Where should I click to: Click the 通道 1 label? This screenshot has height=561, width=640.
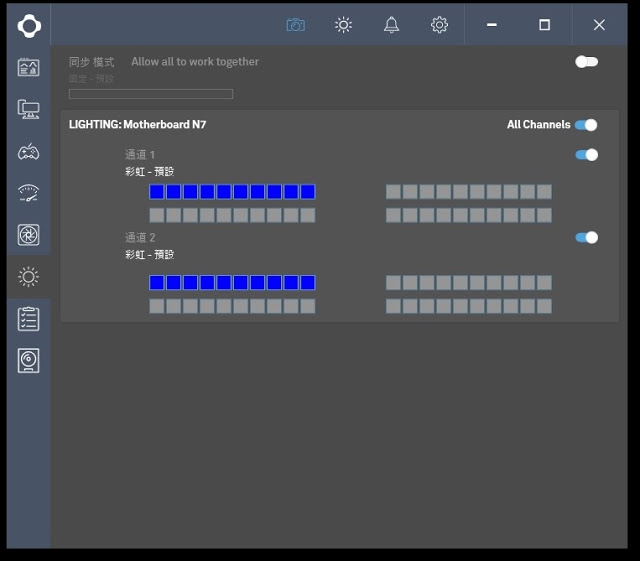(140, 155)
